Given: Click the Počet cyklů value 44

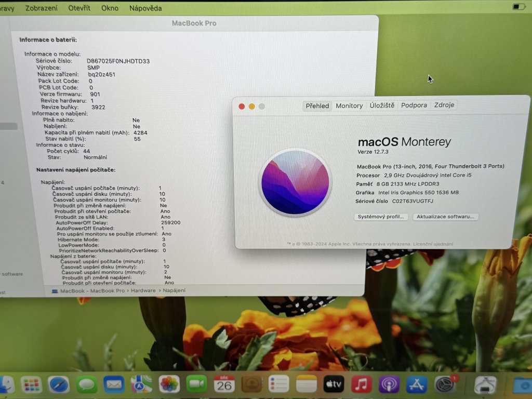Looking at the screenshot, I should (87, 151).
